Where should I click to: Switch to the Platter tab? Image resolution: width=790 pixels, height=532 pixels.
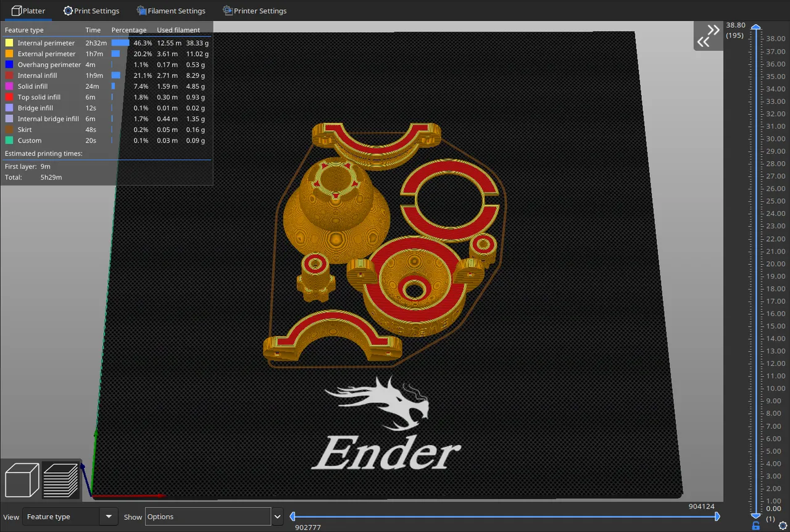(28, 11)
